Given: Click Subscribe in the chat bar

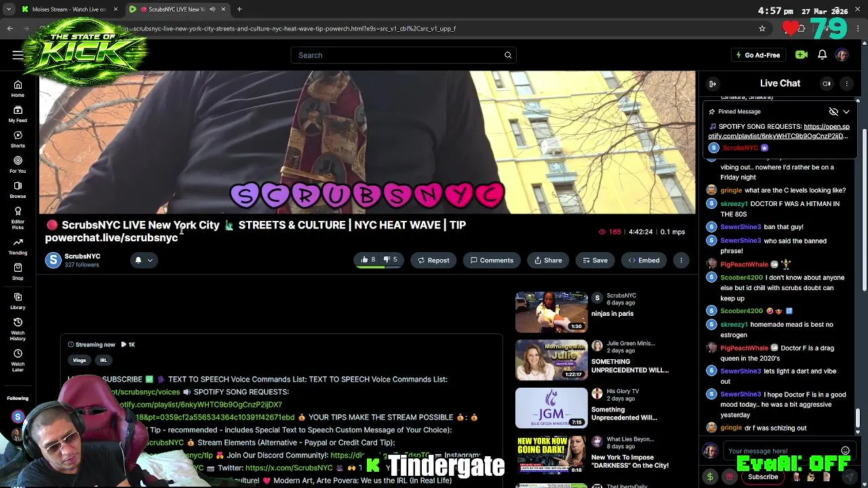Looking at the screenshot, I should coord(763,477).
